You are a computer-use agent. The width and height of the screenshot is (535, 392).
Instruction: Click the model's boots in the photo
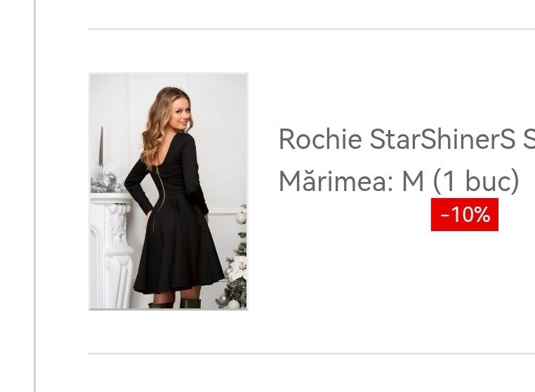click(x=175, y=303)
